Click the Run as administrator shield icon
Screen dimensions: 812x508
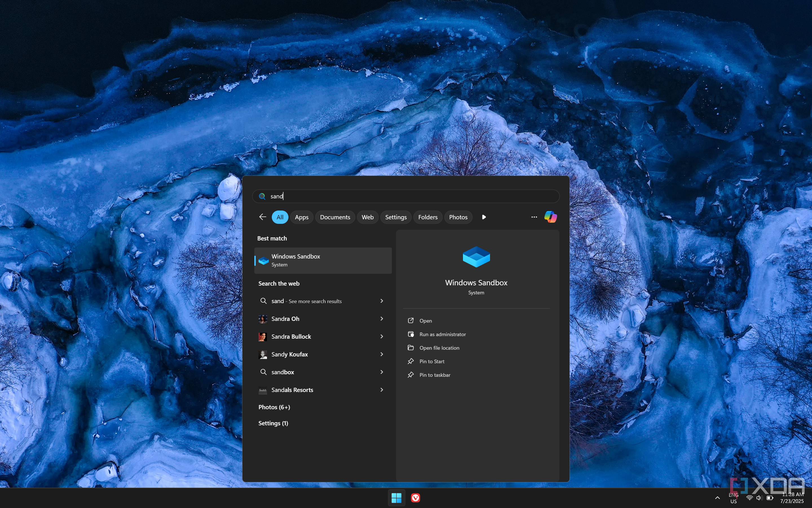[x=411, y=334]
